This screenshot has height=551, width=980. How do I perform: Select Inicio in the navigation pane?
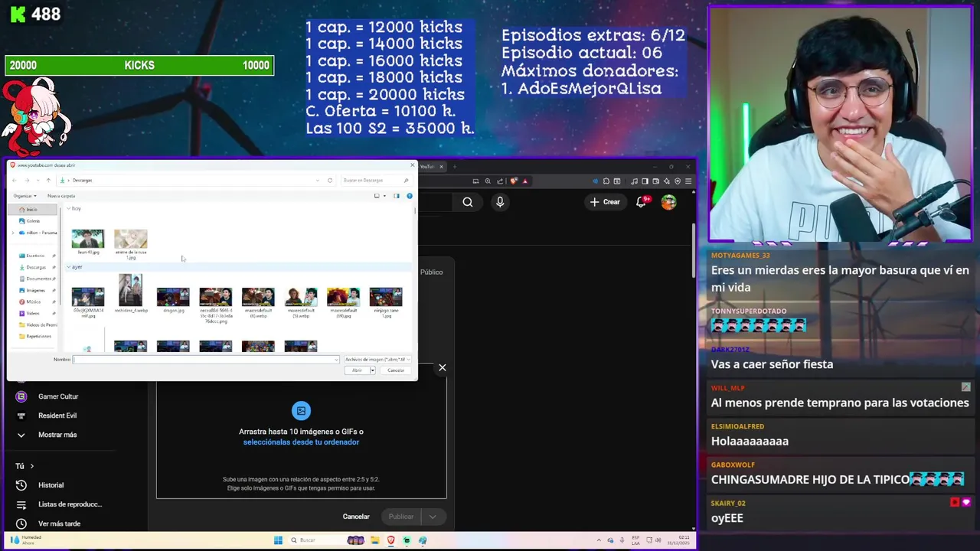[x=31, y=210]
